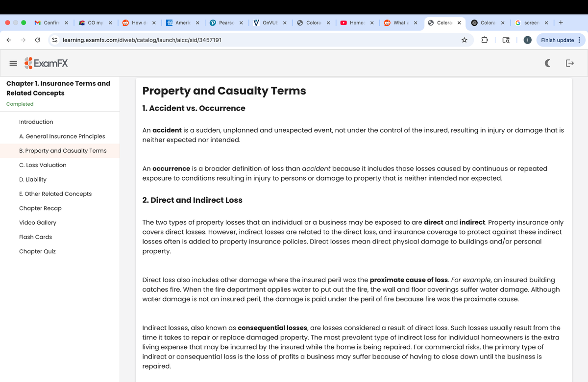
Task: Close the Gmail Confirm tab
Action: 66,23
